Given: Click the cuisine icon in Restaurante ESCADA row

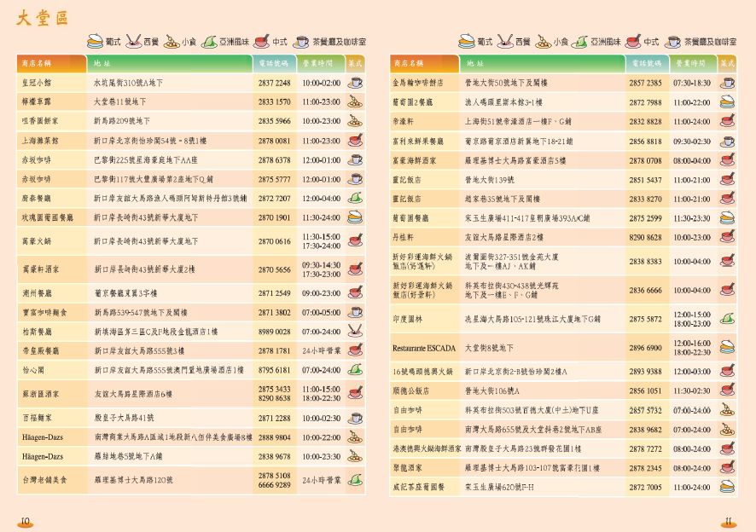Looking at the screenshot, I should [x=727, y=347].
